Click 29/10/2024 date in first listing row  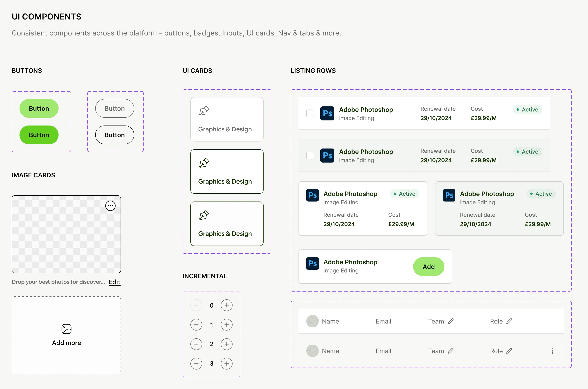(436, 118)
